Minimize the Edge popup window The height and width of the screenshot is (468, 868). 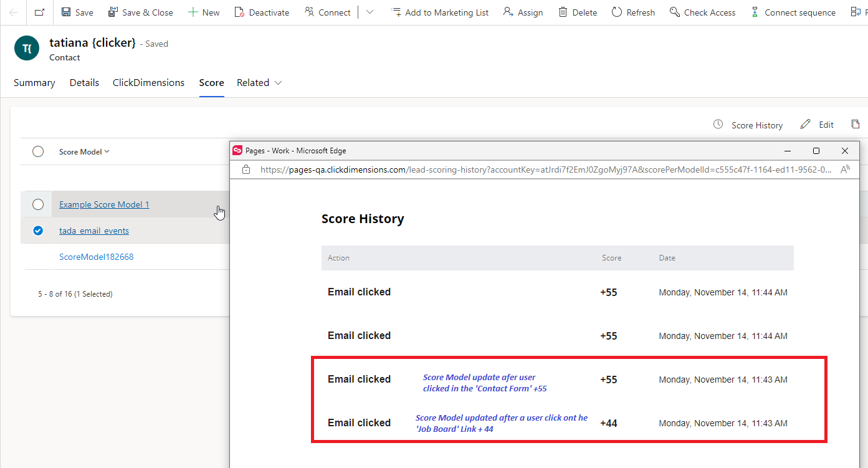(x=788, y=151)
